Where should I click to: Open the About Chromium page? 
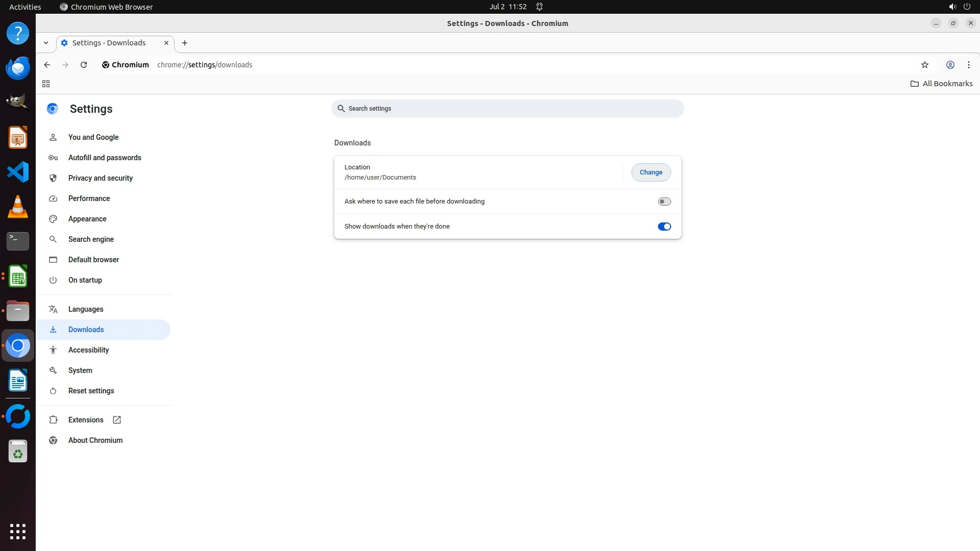click(95, 440)
